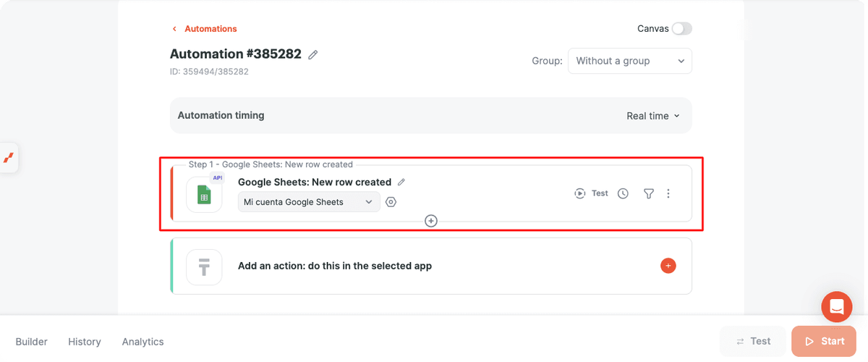Insert a step with the circled plus
The height and width of the screenshot is (362, 868).
pyautogui.click(x=431, y=221)
